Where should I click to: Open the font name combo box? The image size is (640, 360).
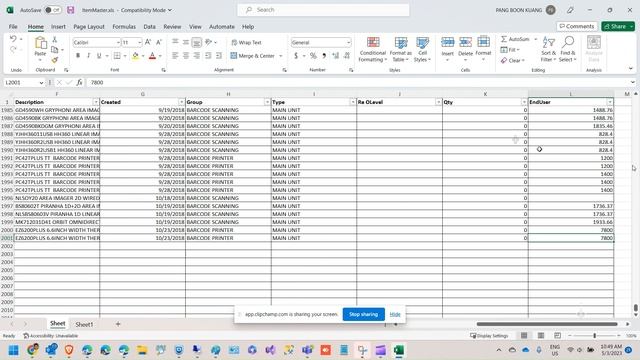pyautogui.click(x=97, y=42)
